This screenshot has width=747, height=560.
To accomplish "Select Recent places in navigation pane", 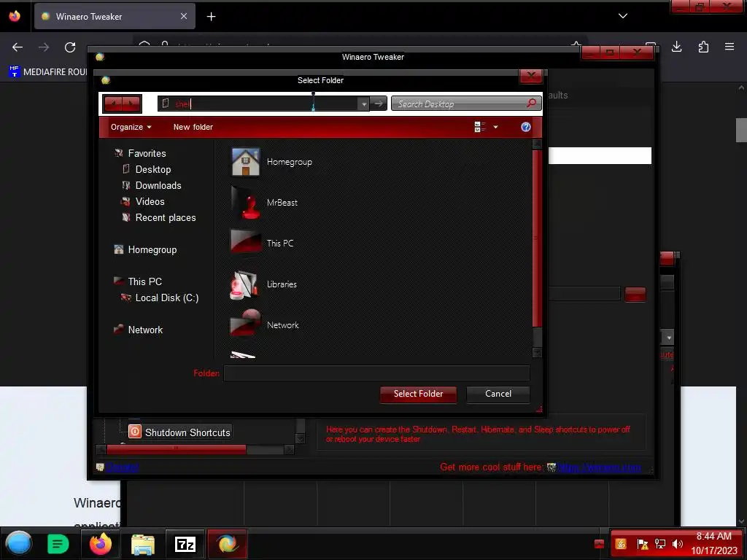I will point(166,217).
